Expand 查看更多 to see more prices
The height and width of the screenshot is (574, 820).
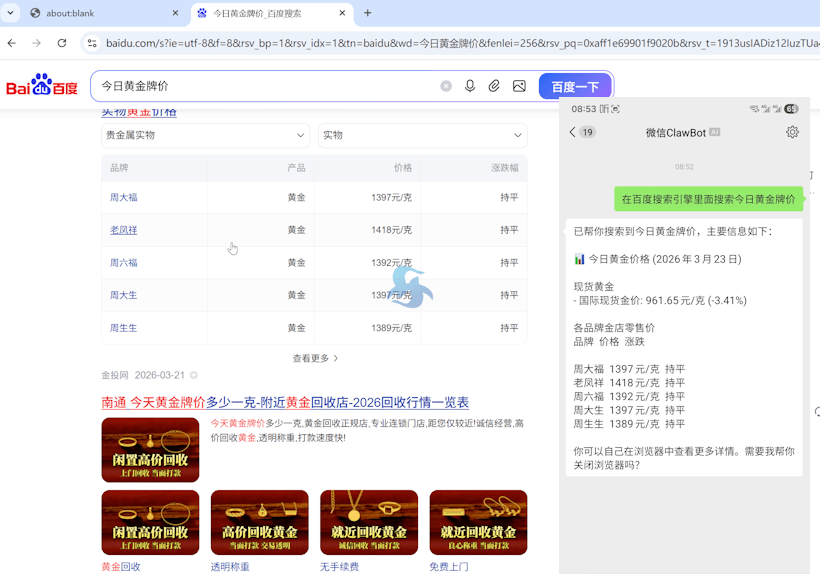[315, 358]
